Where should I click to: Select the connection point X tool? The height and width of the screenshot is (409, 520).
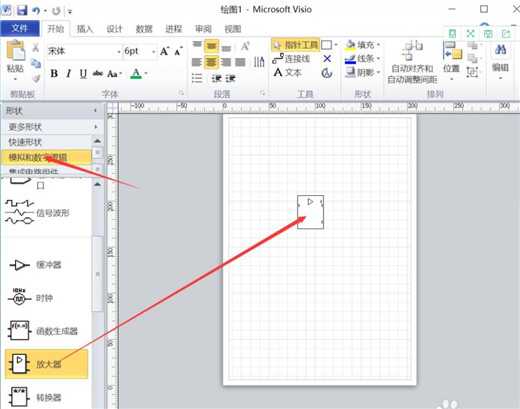pos(327,59)
